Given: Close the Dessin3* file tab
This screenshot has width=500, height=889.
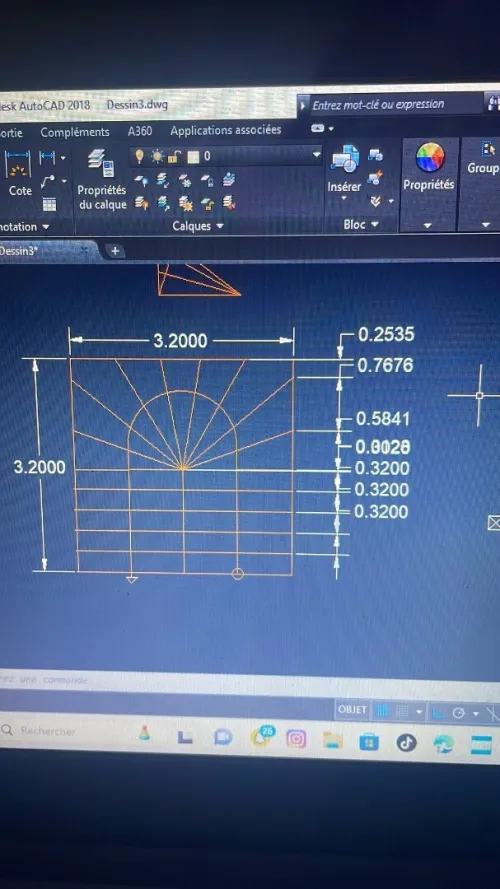Looking at the screenshot, I should pyautogui.click(x=84, y=250).
